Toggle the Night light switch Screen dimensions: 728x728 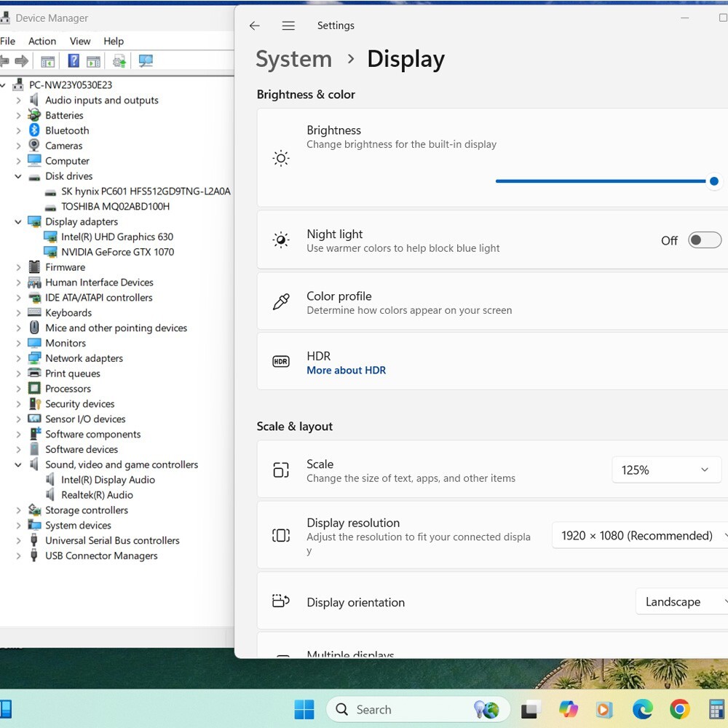pos(704,240)
